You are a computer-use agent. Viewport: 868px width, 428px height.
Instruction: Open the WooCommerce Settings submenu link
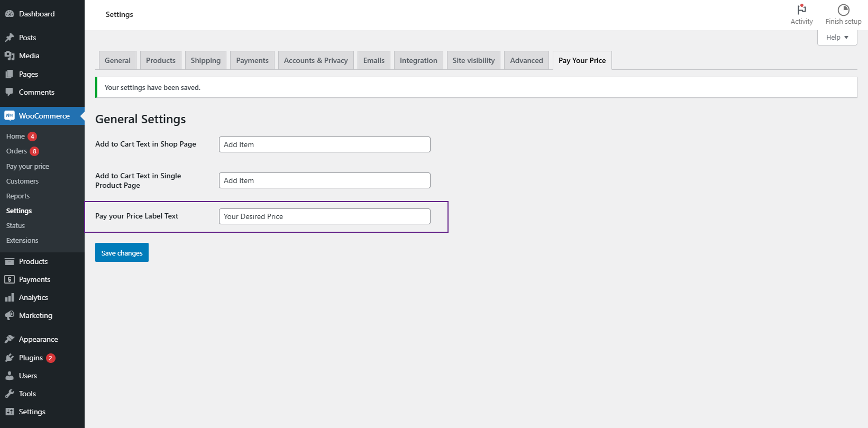19,211
